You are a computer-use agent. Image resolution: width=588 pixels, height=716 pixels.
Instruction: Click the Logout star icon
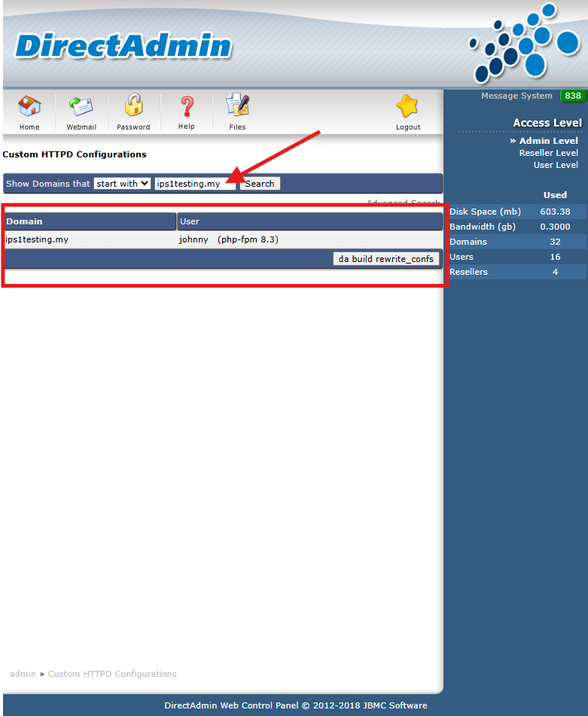[407, 106]
